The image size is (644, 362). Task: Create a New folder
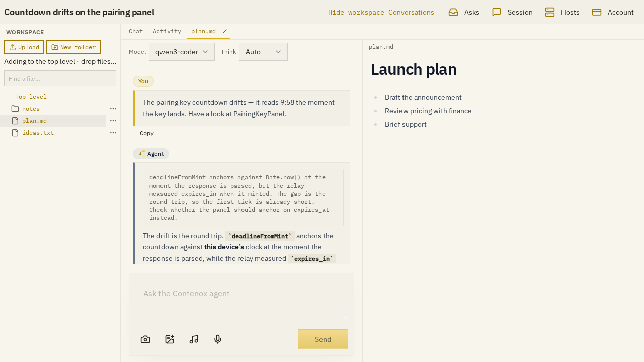[73, 47]
